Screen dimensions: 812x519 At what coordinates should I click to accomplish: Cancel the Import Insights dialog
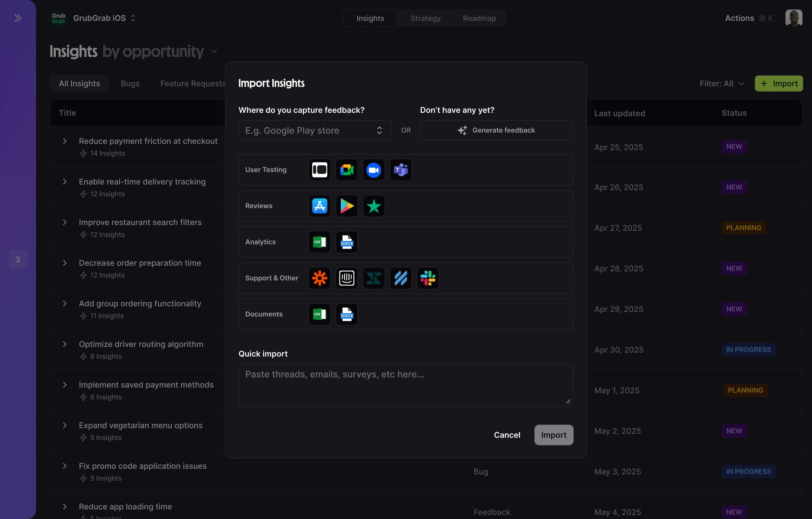(x=507, y=435)
